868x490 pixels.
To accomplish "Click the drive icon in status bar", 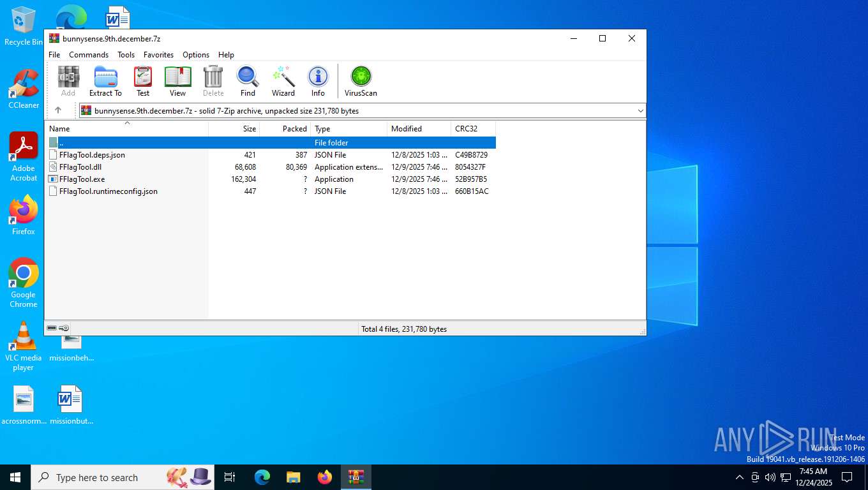I will tap(52, 328).
